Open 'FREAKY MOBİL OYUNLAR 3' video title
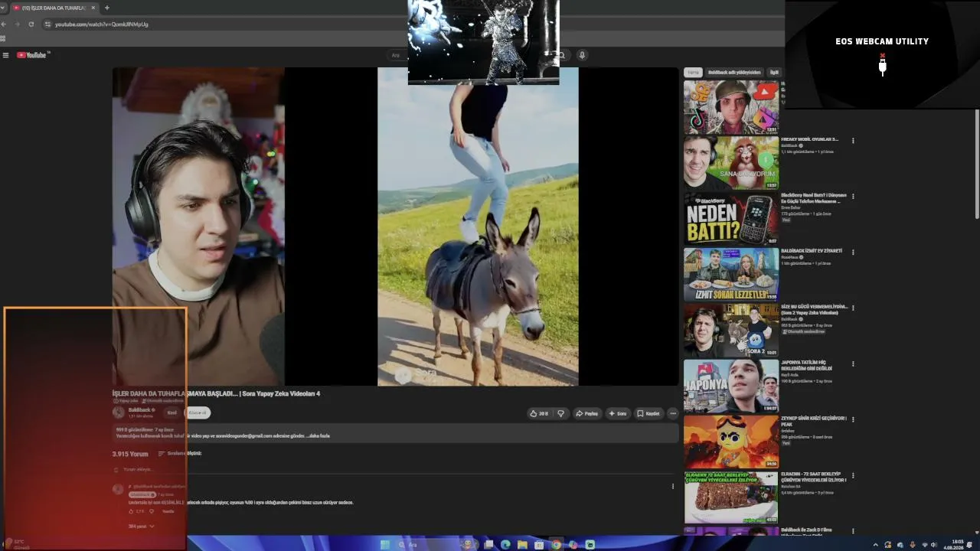980x551 pixels. click(809, 139)
